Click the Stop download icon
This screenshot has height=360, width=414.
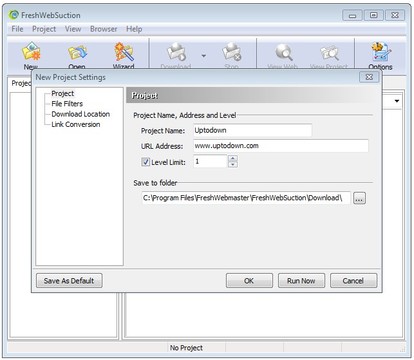(231, 52)
